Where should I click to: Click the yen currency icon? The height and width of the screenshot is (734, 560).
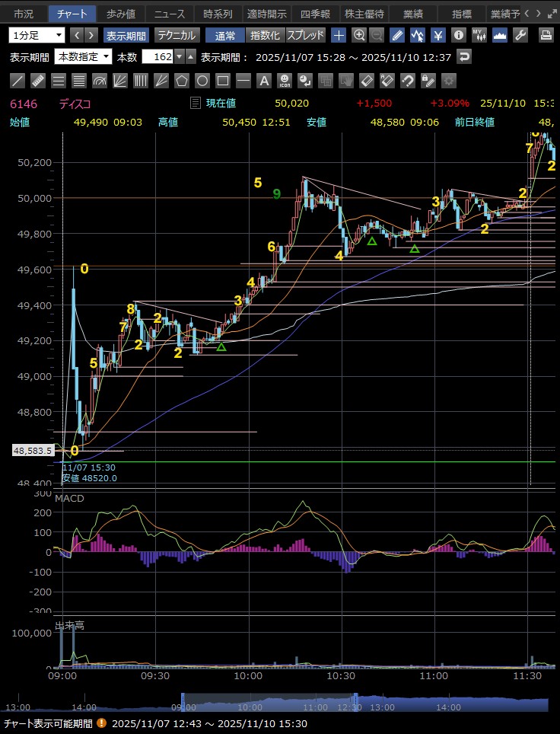(438, 35)
